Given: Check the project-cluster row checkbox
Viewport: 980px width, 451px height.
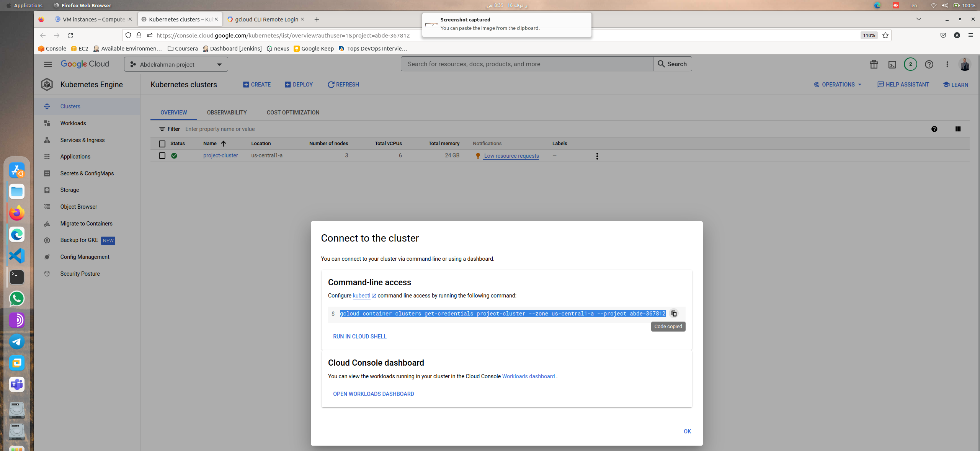Looking at the screenshot, I should click(162, 156).
